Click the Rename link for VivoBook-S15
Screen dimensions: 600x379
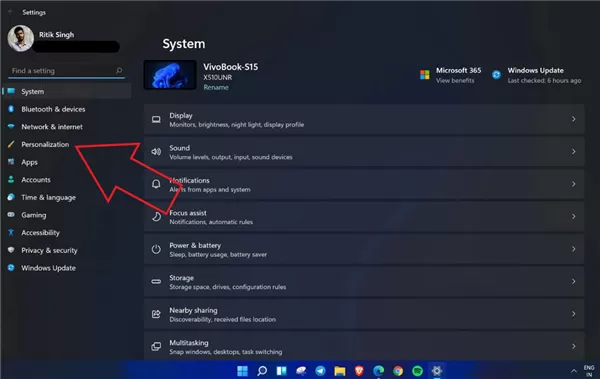click(216, 87)
